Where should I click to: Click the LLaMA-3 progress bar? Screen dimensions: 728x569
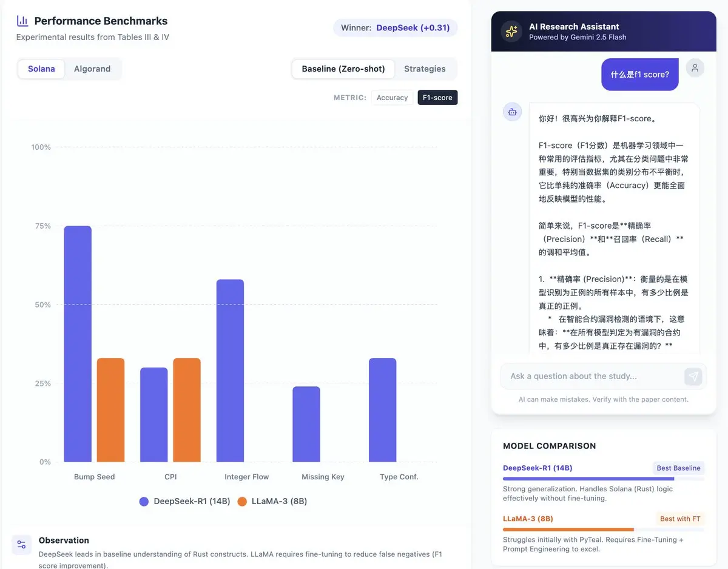tap(604, 530)
